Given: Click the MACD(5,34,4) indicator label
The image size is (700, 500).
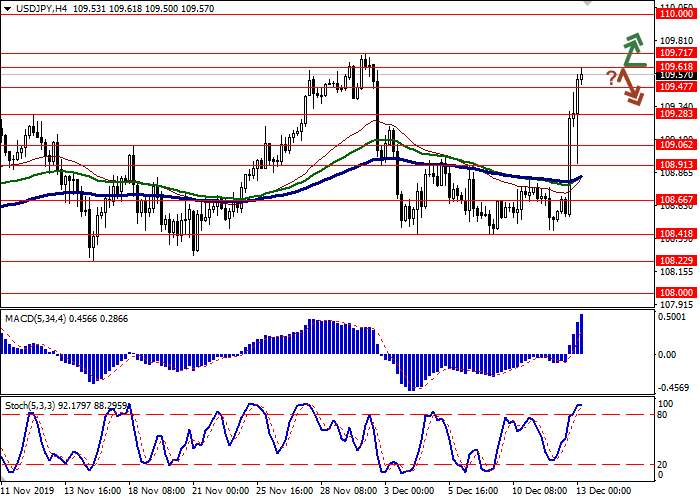Looking at the screenshot, I should [x=40, y=318].
